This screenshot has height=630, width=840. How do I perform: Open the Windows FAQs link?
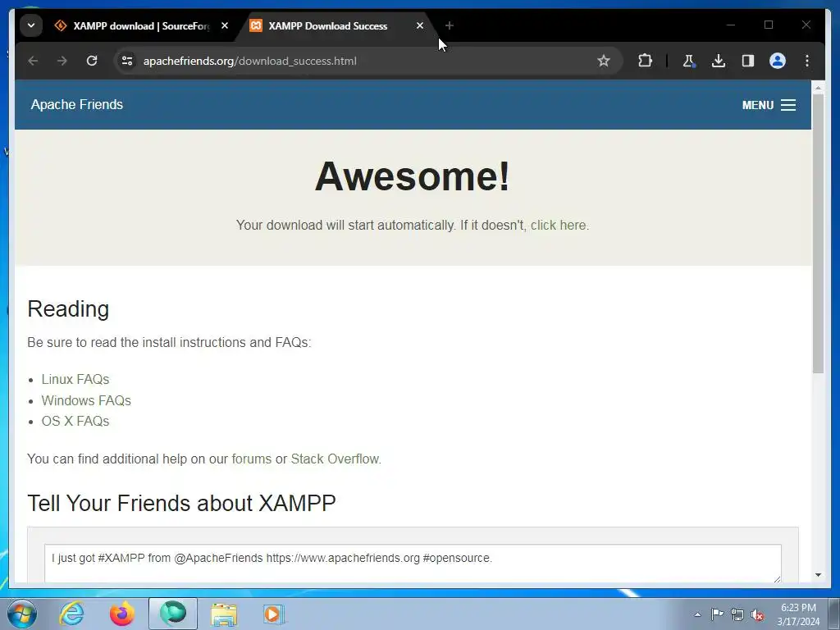click(x=86, y=400)
